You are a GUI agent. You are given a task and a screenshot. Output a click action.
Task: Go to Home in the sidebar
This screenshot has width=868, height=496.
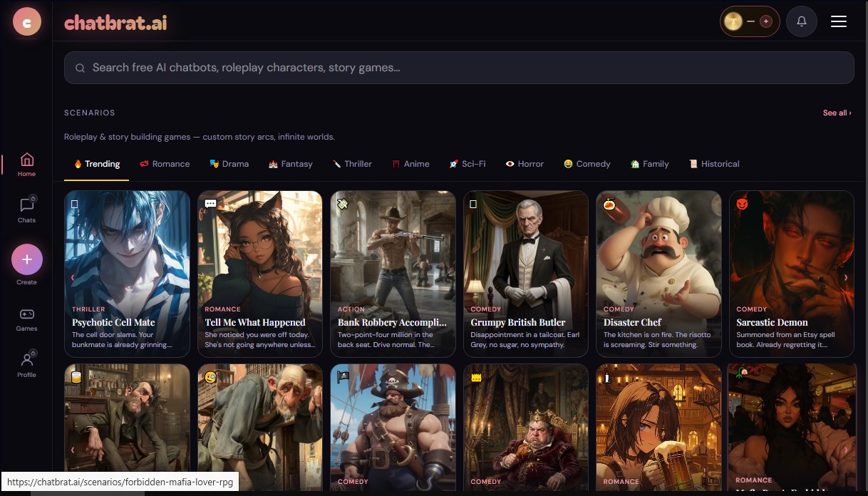(x=26, y=164)
